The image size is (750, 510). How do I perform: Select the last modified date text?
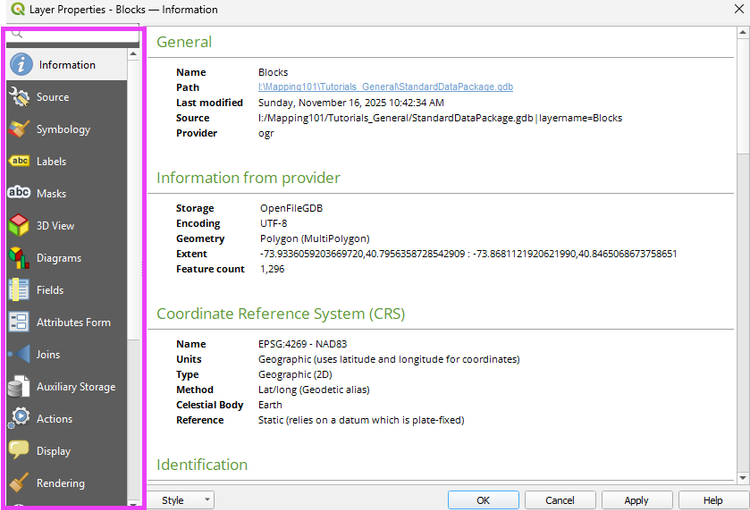(x=351, y=102)
